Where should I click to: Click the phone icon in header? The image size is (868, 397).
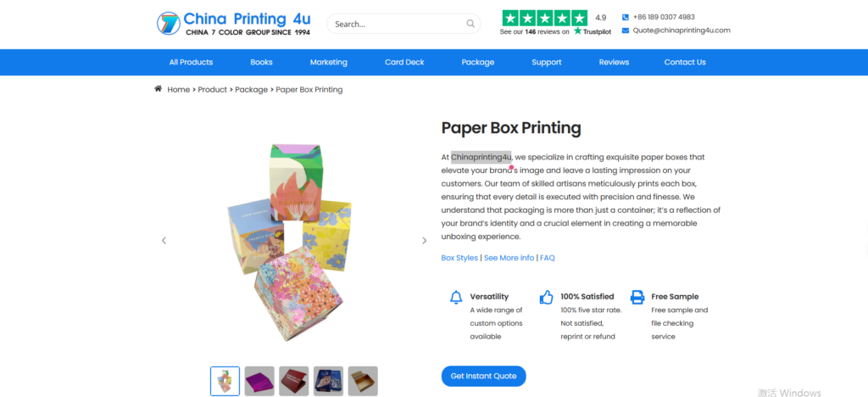625,17
